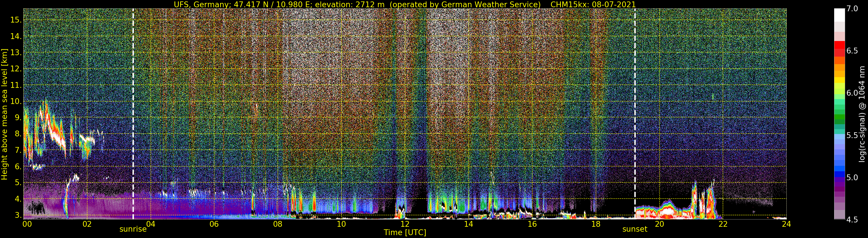This screenshot has width=868, height=238.
Task: Click the 'sunrise' label below the time axis
Action: coord(133,229)
